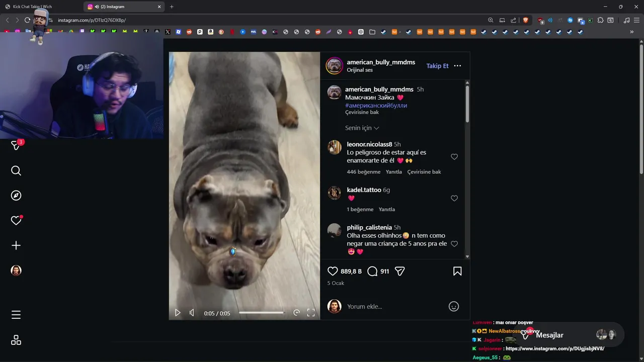Seek on the video progress bar
Image resolution: width=644 pixels, height=362 pixels.
(261, 313)
